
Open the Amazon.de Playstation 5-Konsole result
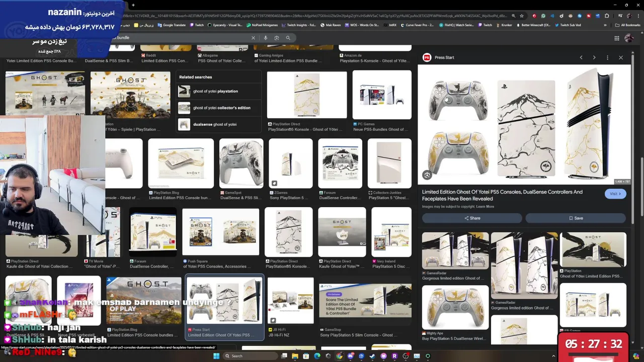click(x=375, y=53)
